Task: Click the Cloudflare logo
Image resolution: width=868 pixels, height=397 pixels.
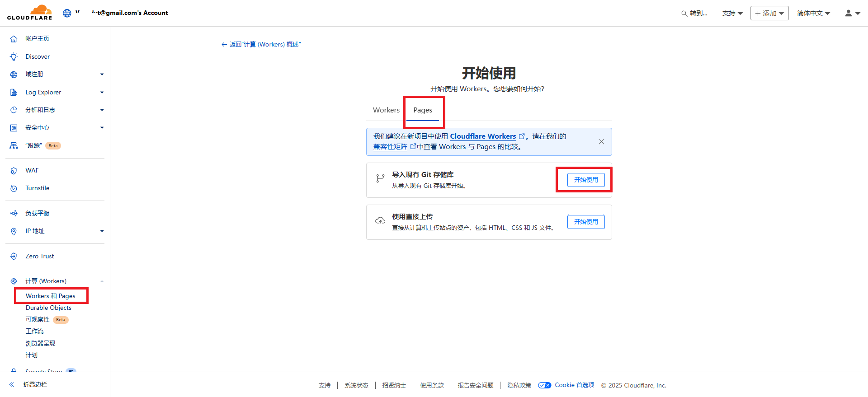Action: click(x=30, y=13)
